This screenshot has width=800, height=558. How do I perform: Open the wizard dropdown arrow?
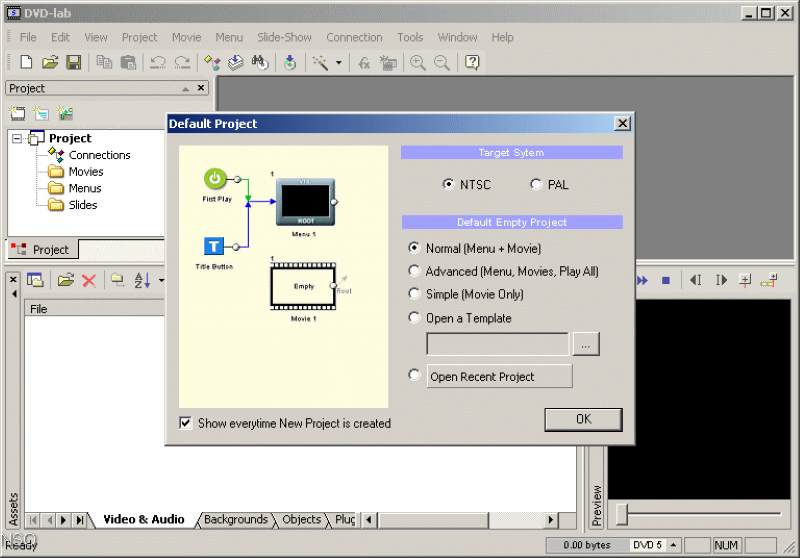tap(338, 63)
